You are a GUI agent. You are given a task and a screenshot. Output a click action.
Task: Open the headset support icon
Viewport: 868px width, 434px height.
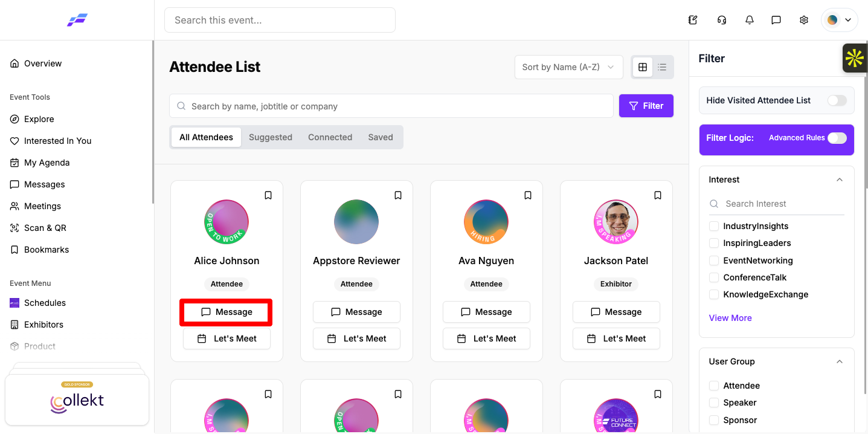pos(722,20)
